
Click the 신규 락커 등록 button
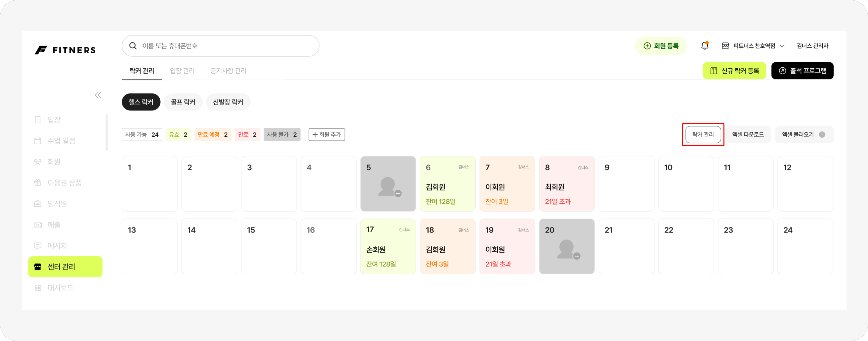pyautogui.click(x=734, y=71)
